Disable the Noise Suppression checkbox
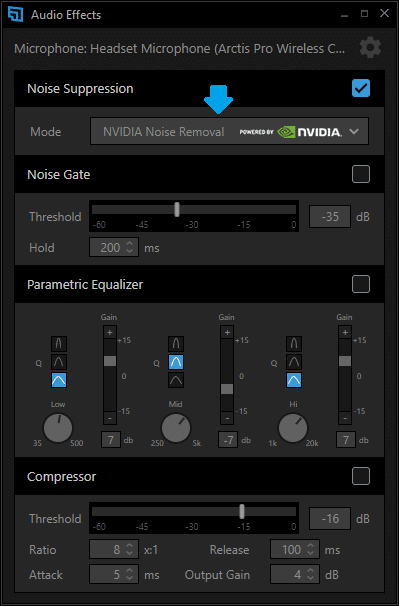 361,88
